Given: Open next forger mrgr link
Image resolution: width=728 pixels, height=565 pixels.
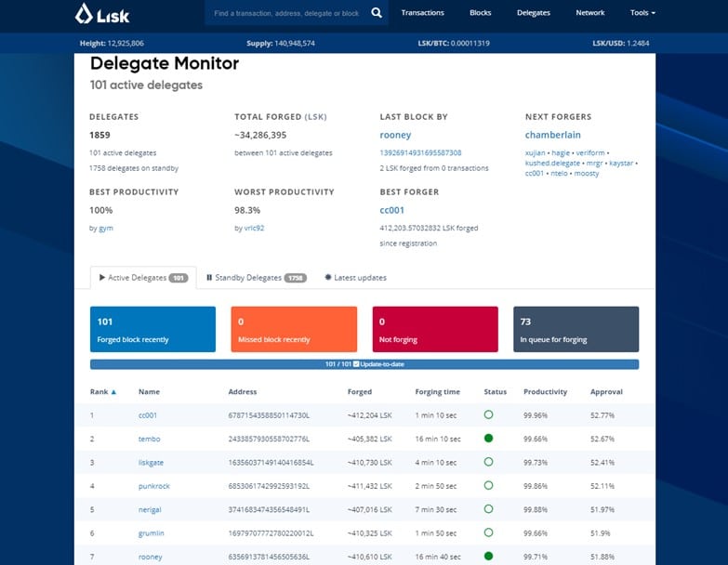Looking at the screenshot, I should [x=594, y=163].
